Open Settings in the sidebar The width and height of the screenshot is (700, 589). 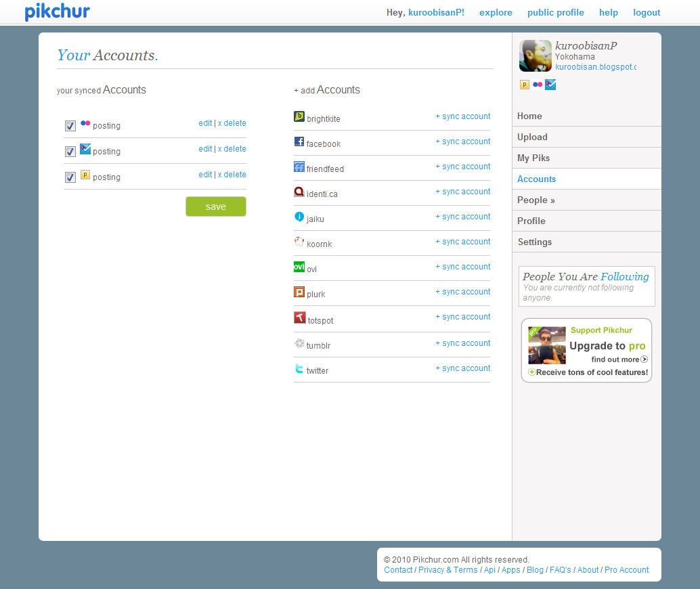click(x=587, y=242)
